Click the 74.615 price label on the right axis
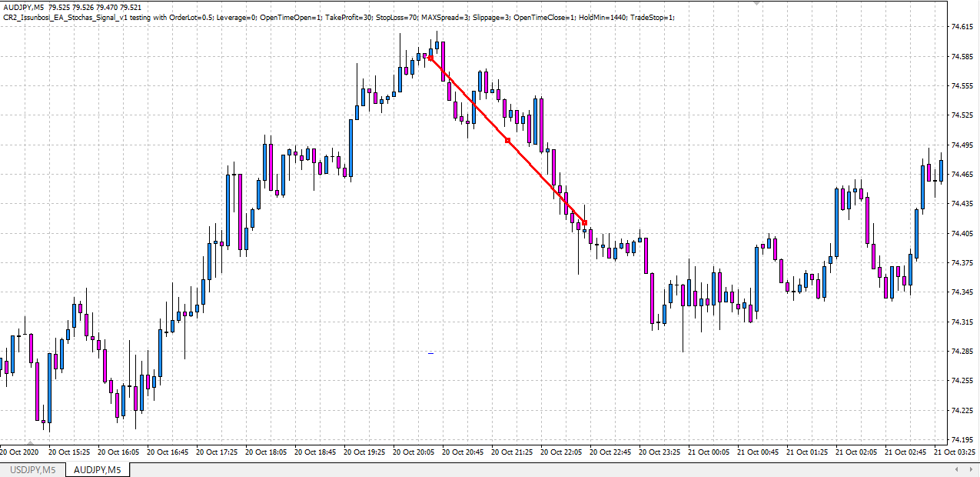Viewport: 980px width, 477px height. (962, 28)
